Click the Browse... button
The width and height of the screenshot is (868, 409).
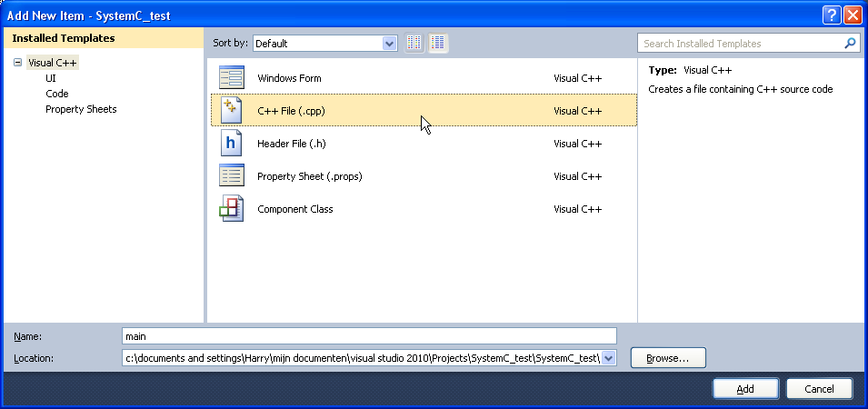pyautogui.click(x=667, y=358)
